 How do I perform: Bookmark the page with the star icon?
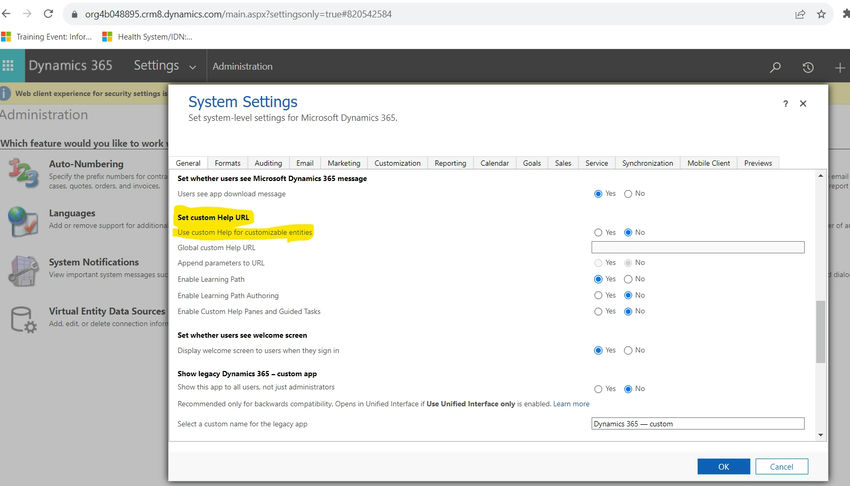tap(821, 14)
